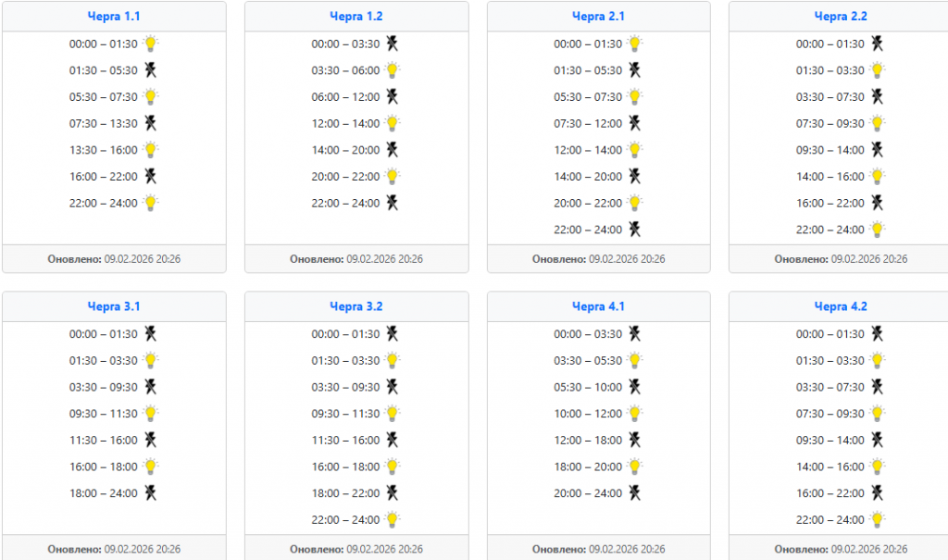948x560 pixels.
Task: Click power-off icon for 01:30 – 05:30 in Черга 1.1
Action: click(x=151, y=70)
